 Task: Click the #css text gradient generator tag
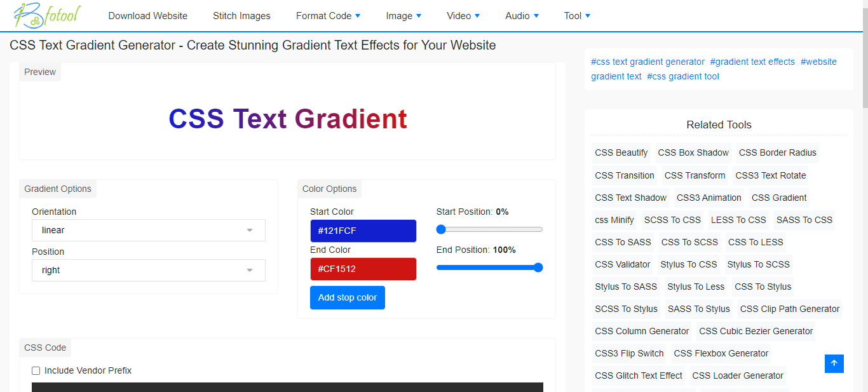coord(648,62)
